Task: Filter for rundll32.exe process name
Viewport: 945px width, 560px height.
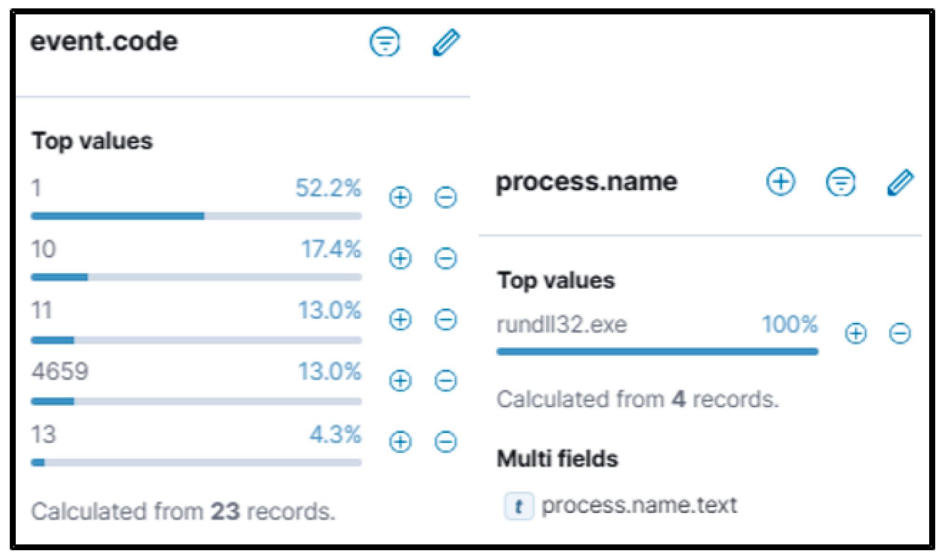Action: tap(856, 333)
